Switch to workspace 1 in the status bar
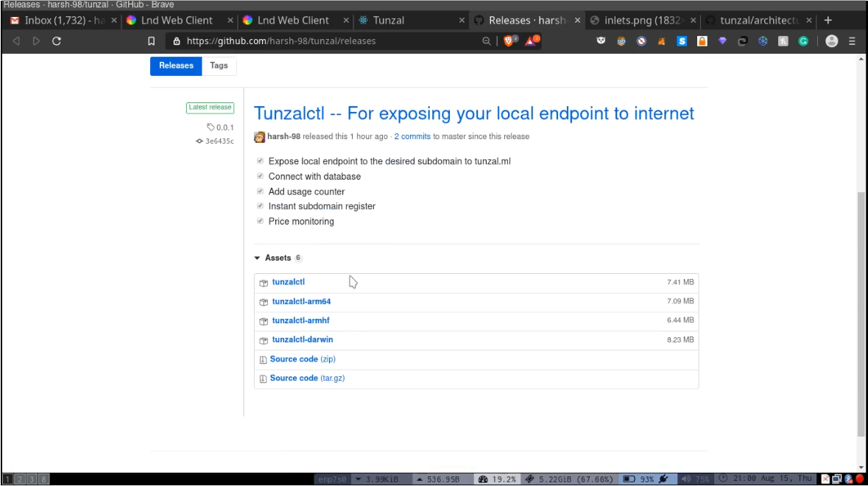Screen dimensions: 868x486 (x=8, y=479)
